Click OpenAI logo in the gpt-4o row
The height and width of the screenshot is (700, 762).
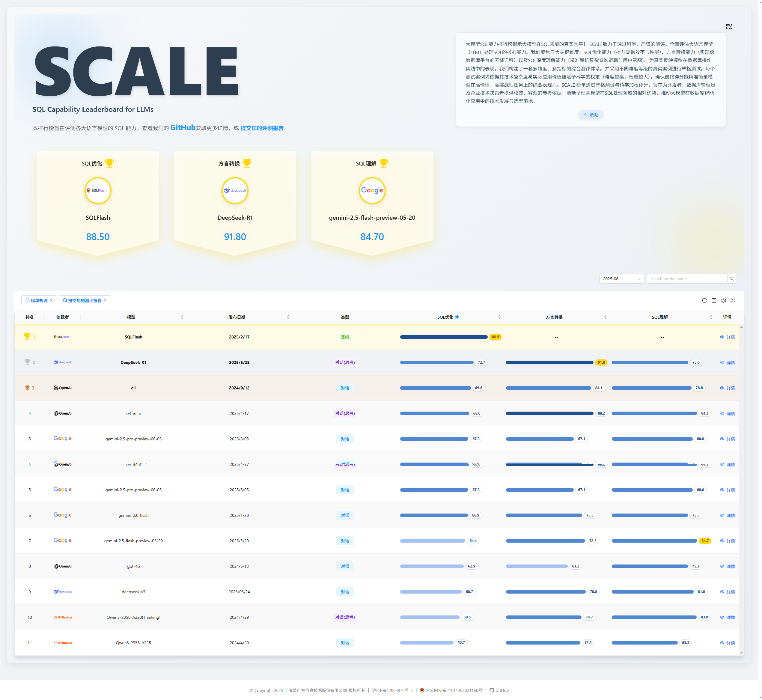click(x=62, y=566)
